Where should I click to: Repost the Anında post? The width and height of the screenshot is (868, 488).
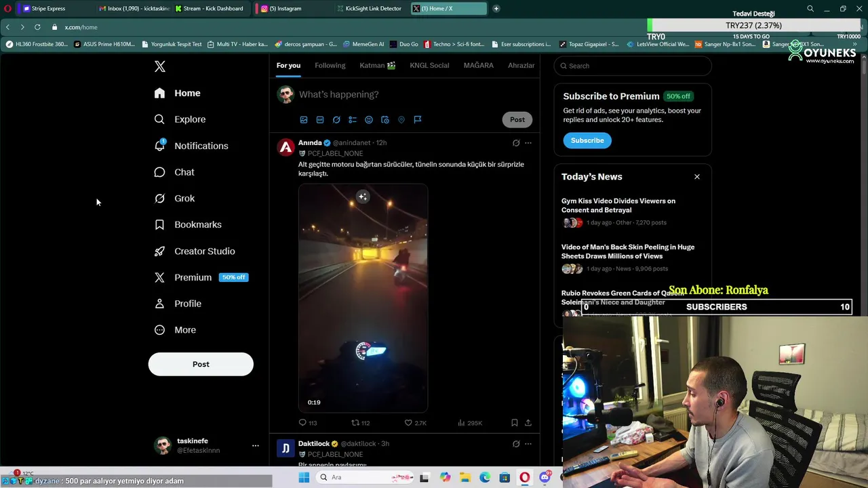[360, 423]
